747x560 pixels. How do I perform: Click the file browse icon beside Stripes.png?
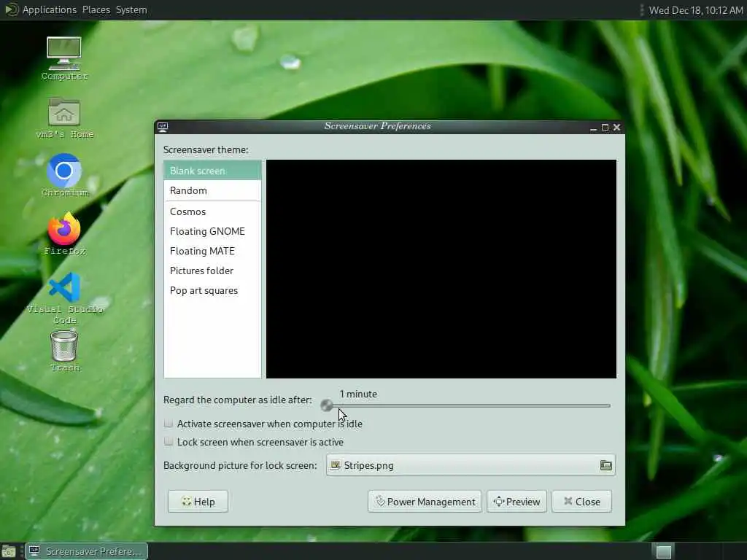pos(605,465)
